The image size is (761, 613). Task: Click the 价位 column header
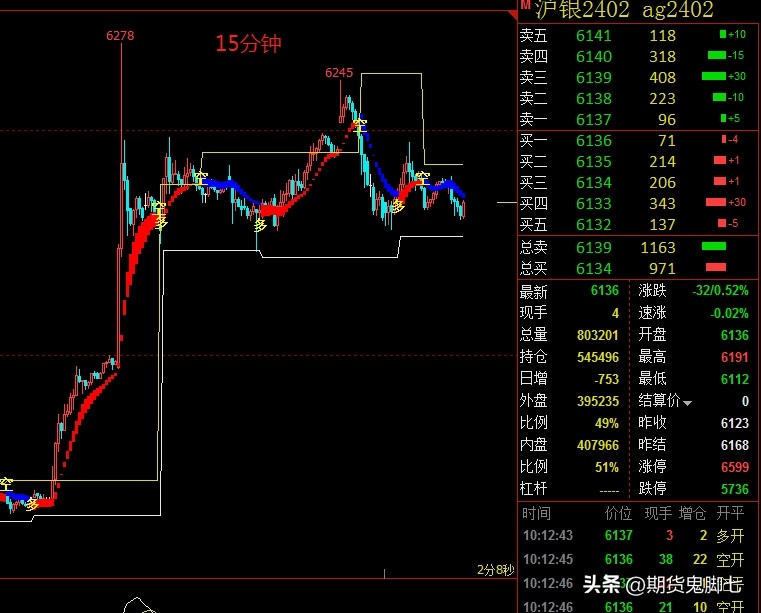(618, 514)
